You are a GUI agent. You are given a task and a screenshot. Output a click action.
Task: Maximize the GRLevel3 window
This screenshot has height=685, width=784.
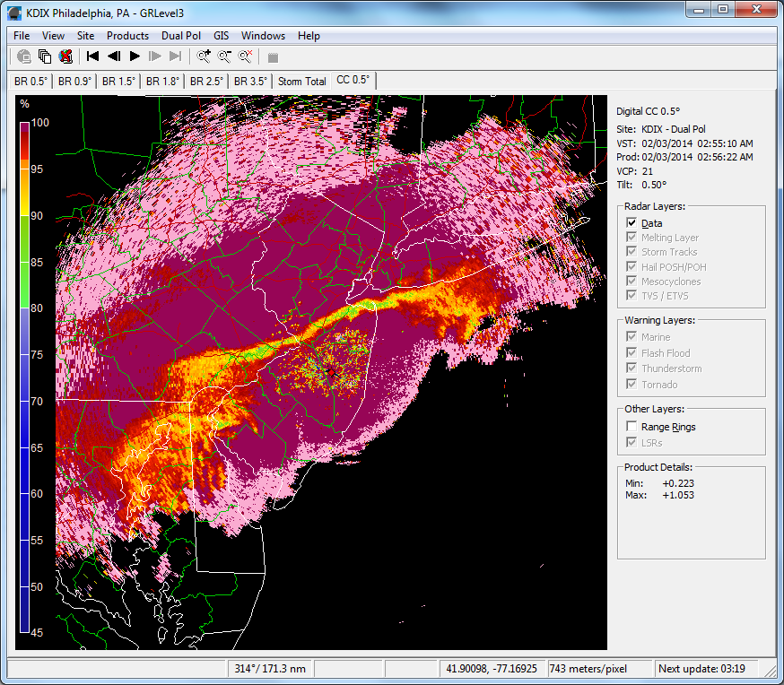[x=723, y=10]
